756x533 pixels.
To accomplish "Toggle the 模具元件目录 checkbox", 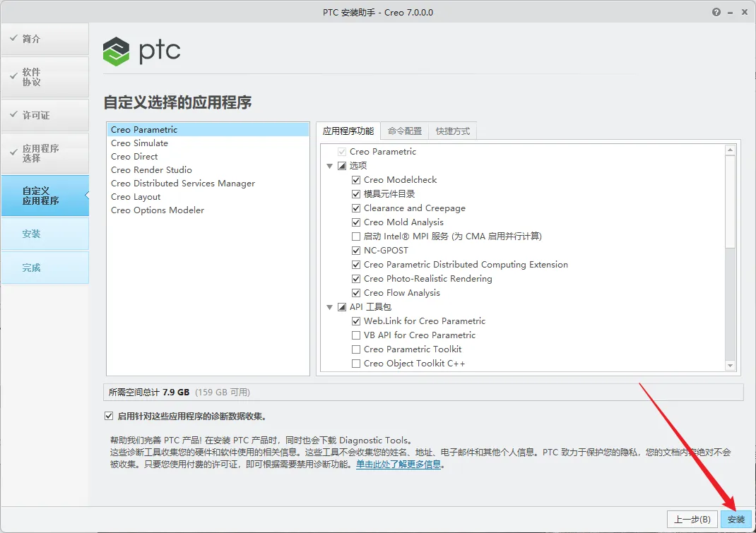I will tap(356, 193).
